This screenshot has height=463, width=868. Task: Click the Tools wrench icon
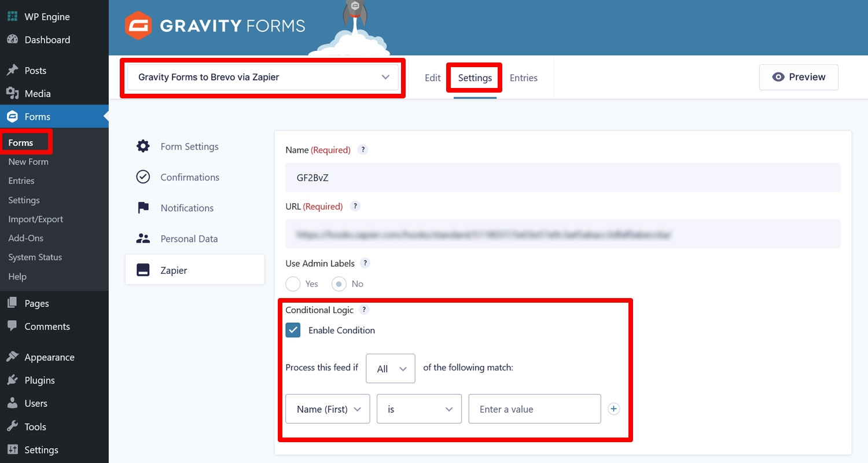click(x=12, y=427)
